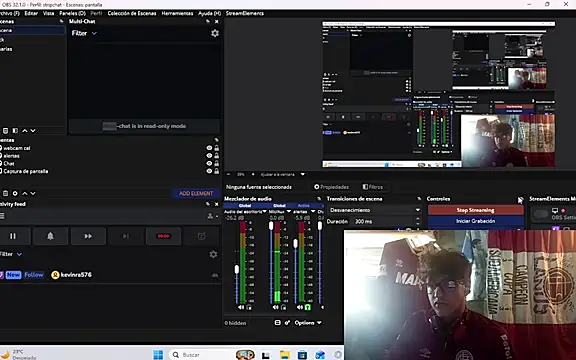Viewport: 576px width, 360px height.
Task: Click the skip-next alert button
Action: 126,236
